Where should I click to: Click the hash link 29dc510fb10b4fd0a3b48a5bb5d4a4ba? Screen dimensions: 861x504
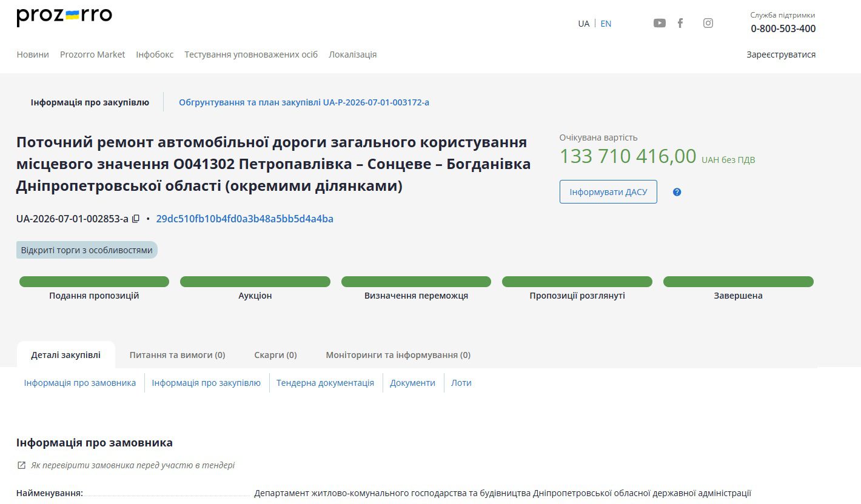244,219
